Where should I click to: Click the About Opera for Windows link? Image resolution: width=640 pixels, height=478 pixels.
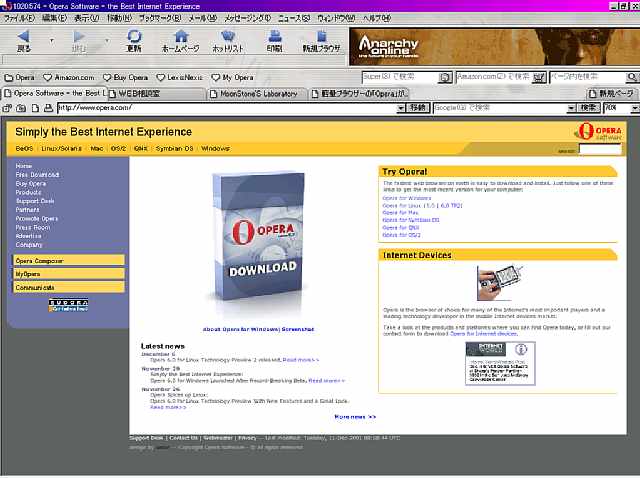[240, 329]
